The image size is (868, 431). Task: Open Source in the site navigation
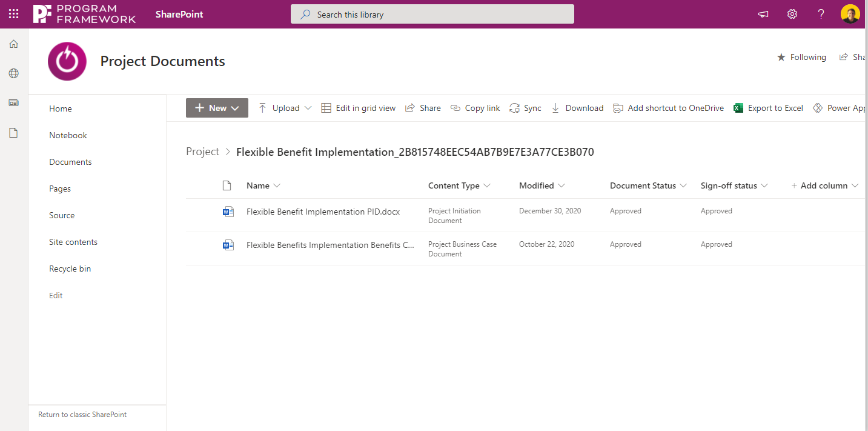click(x=62, y=215)
